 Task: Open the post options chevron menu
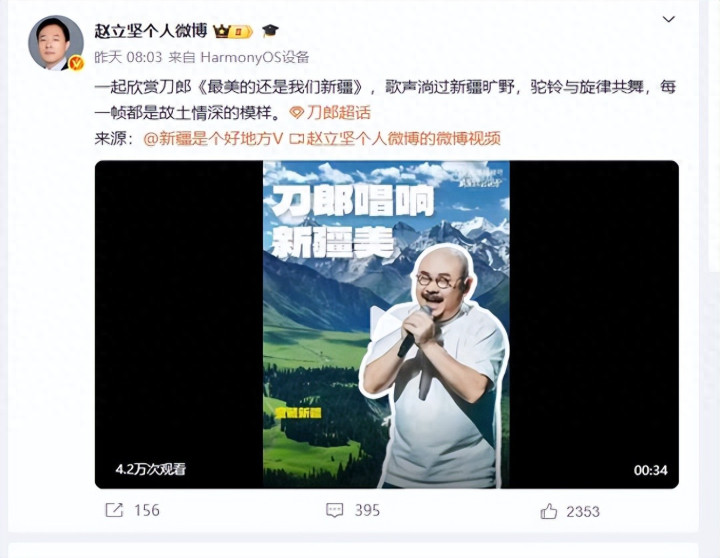pos(668,19)
